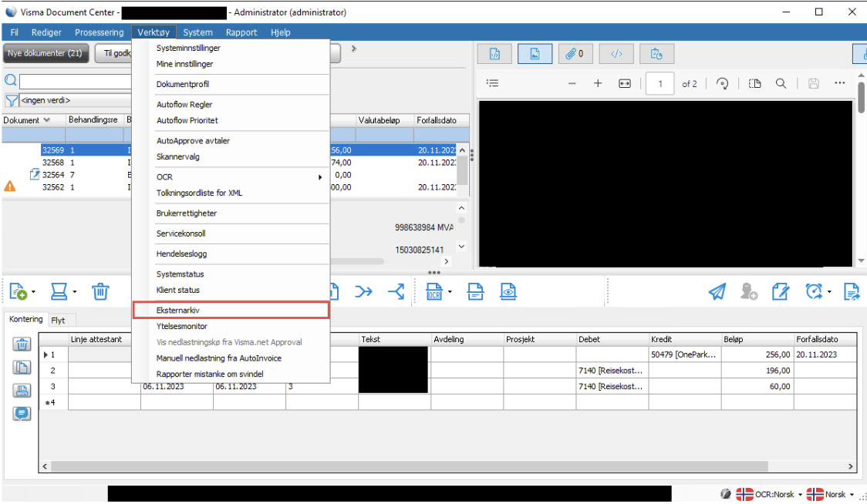Open attachments paperclip button showing 0
This screenshot has width=867, height=504.
pyautogui.click(x=575, y=54)
